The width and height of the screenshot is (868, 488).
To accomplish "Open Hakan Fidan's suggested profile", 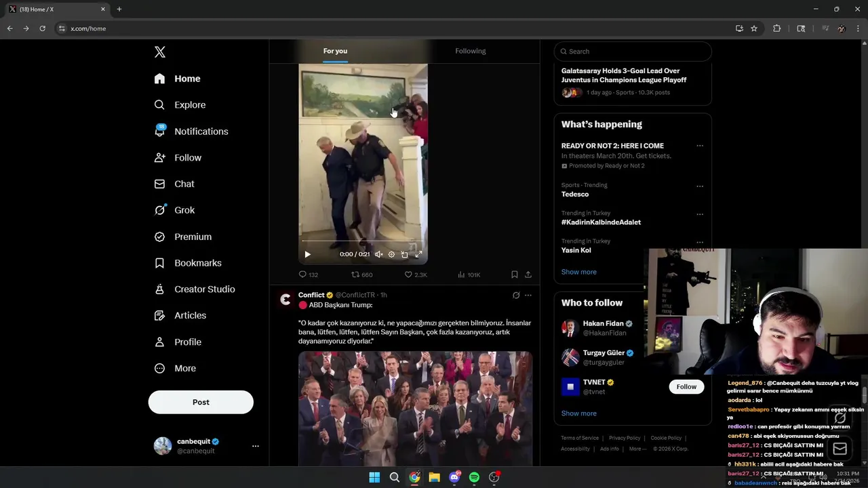I will tap(604, 324).
